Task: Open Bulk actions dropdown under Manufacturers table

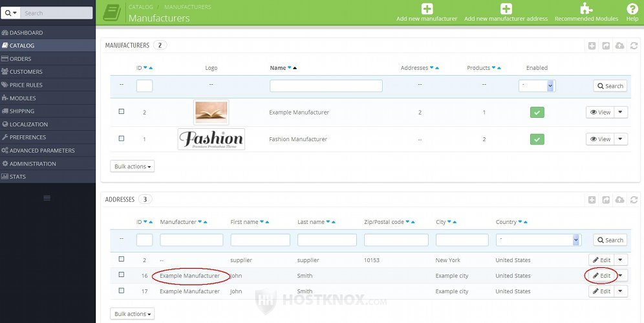Action: coord(133,166)
